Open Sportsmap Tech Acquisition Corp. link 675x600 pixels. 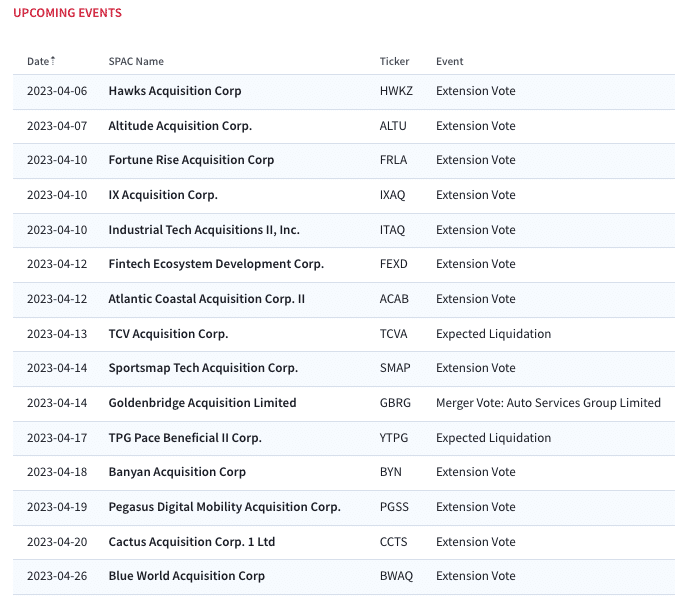click(203, 368)
